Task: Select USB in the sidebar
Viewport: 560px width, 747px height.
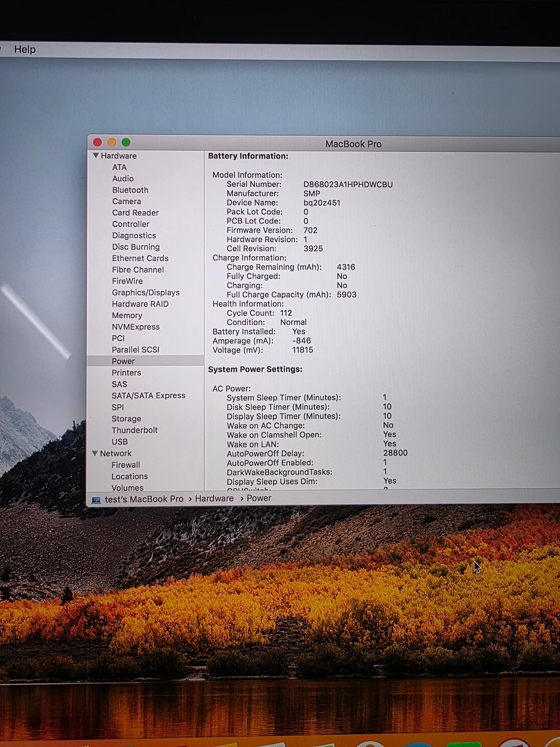Action: point(119,442)
